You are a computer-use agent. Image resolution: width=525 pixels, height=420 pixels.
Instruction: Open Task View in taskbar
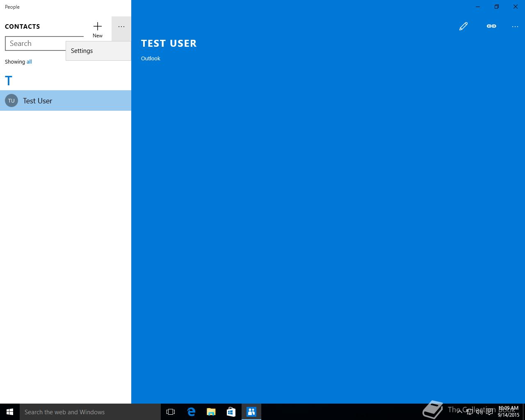pyautogui.click(x=171, y=412)
